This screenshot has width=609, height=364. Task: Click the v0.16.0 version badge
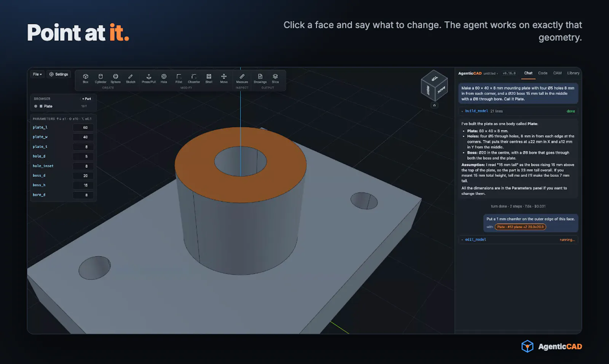(x=509, y=73)
